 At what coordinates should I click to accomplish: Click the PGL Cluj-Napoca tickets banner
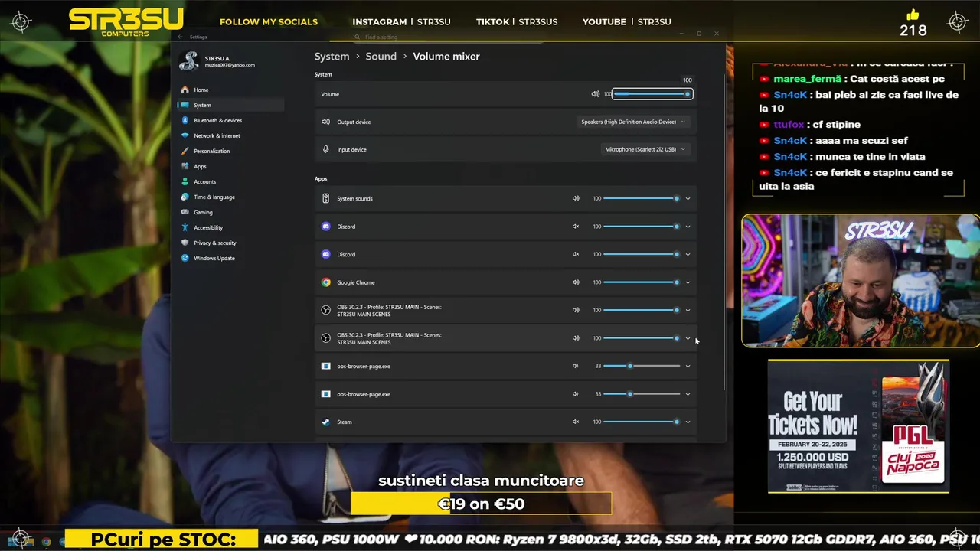858,426
